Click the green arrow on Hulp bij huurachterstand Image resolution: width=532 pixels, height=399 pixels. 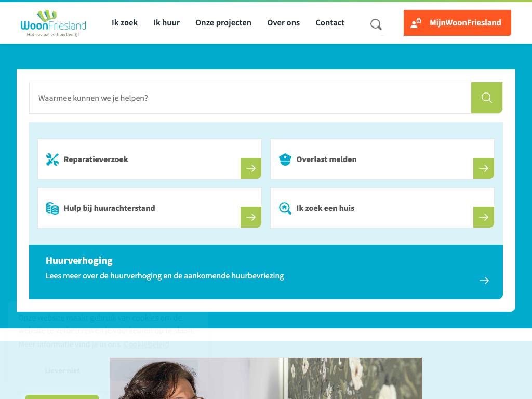251,217
